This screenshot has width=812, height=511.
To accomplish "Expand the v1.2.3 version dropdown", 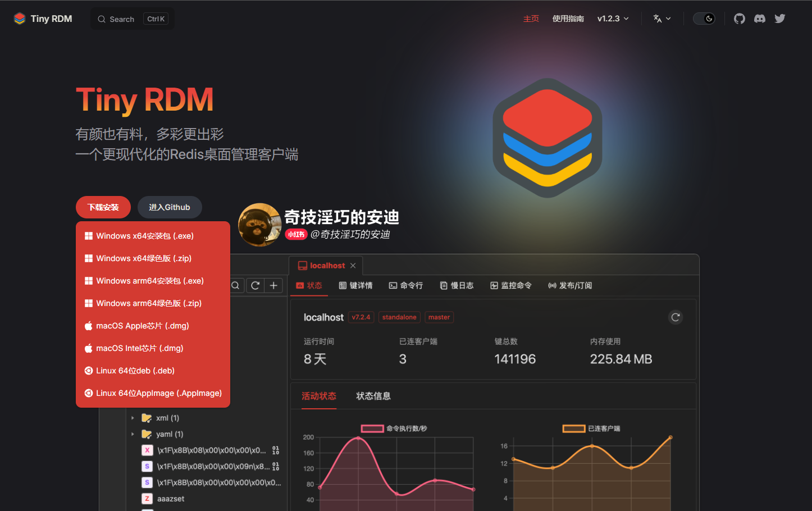I will tap(613, 19).
